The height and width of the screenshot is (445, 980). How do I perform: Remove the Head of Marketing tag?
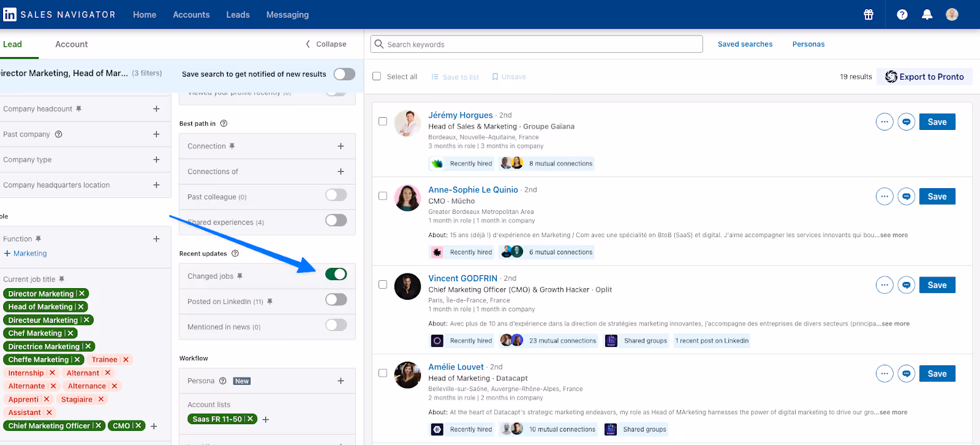pyautogui.click(x=81, y=306)
